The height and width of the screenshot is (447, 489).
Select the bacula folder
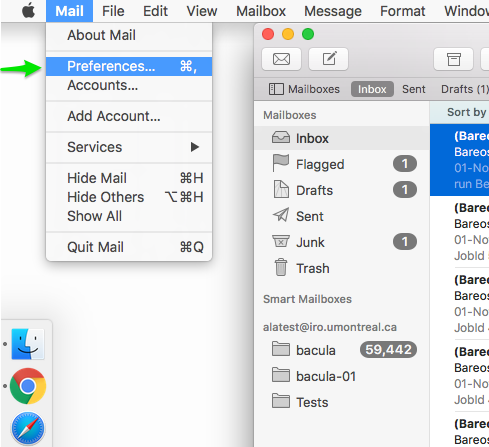341,350
